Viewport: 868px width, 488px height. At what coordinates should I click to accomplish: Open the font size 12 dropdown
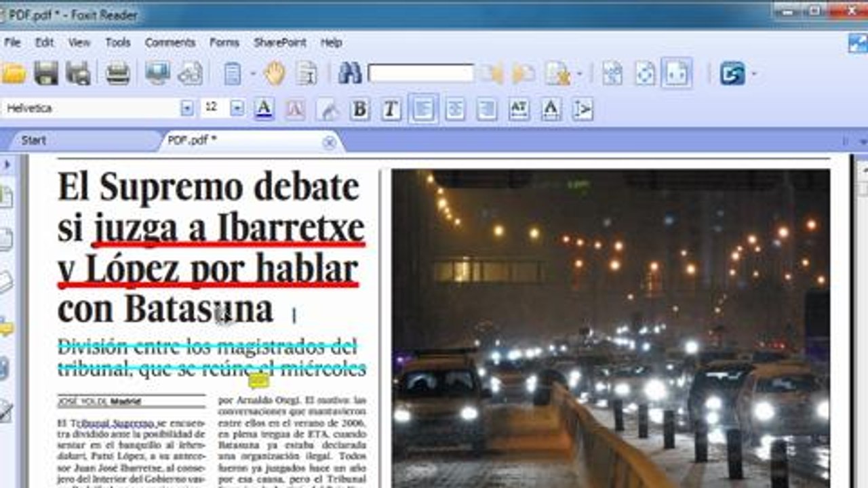(x=237, y=108)
